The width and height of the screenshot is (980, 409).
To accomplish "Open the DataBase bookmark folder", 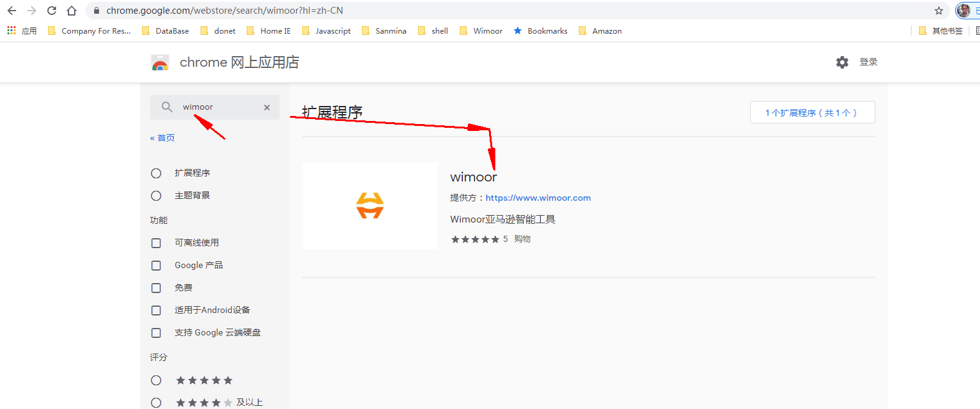I will click(165, 31).
